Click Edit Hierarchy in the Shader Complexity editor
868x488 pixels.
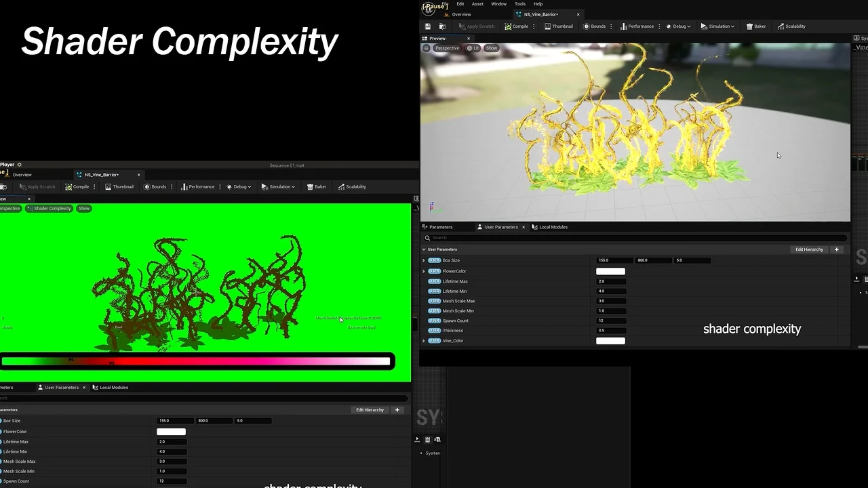[370, 410]
